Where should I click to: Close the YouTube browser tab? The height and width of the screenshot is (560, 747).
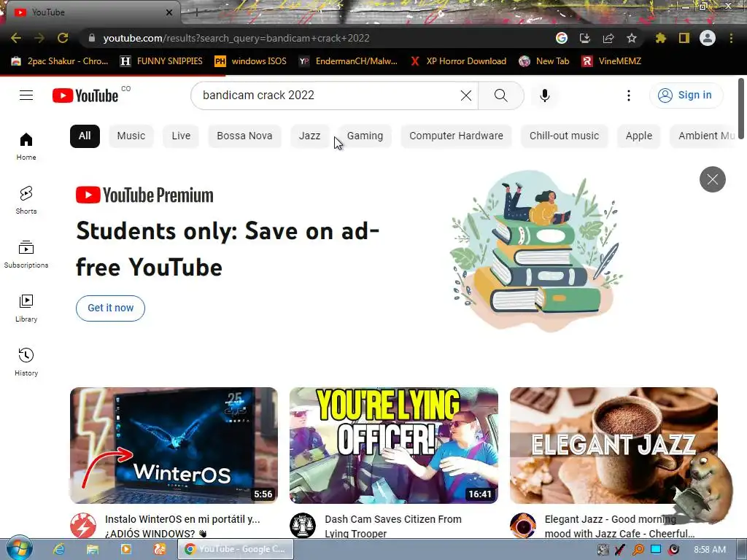(169, 12)
